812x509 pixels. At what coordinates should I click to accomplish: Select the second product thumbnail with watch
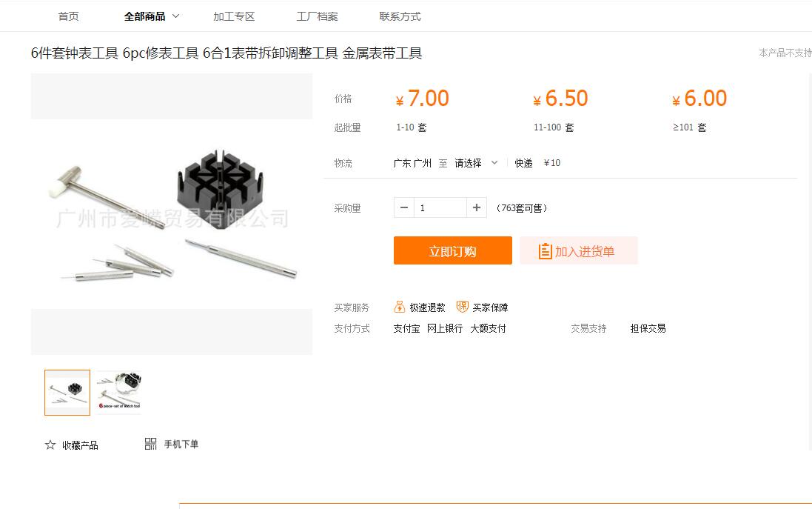119,393
